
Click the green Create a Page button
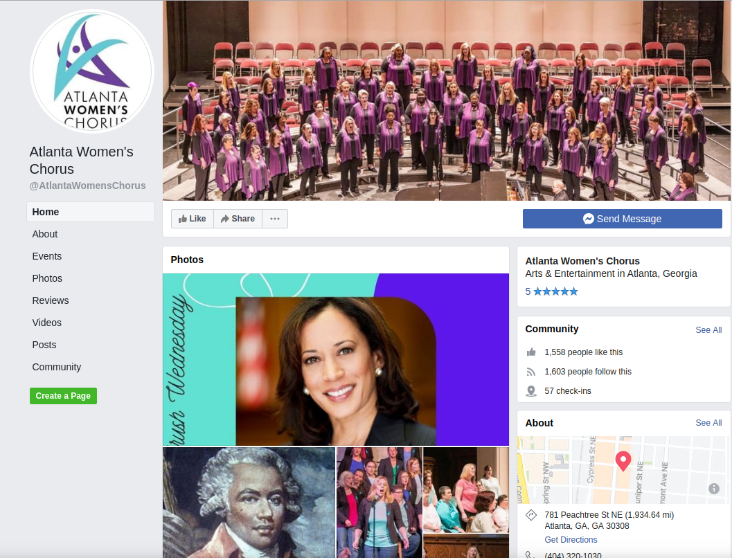63,396
